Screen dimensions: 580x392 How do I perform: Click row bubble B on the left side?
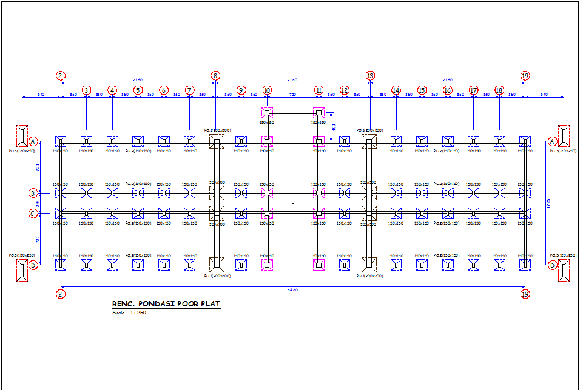[33, 193]
